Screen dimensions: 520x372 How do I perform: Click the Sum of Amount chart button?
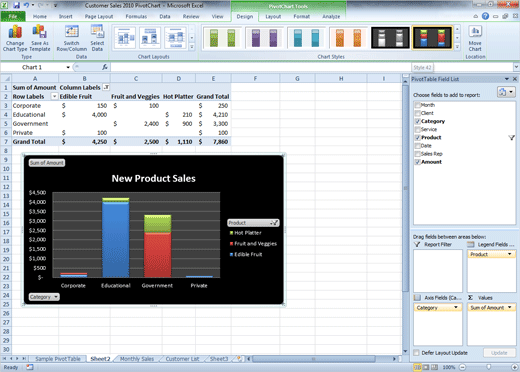point(47,163)
